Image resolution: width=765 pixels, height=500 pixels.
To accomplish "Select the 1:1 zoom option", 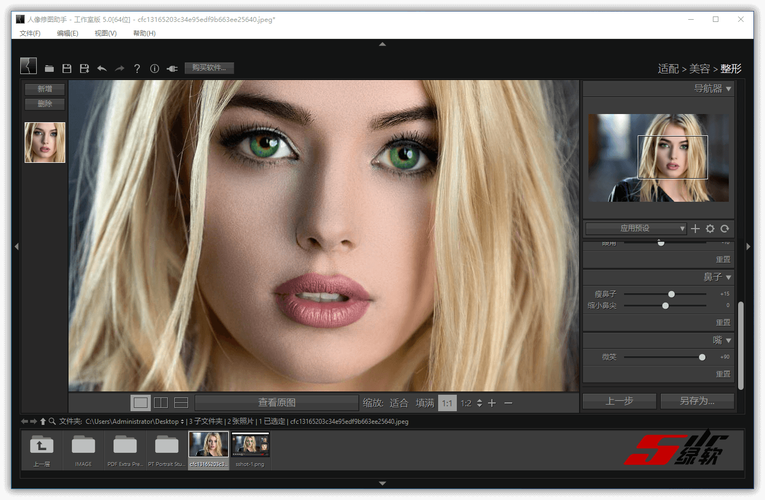I will pyautogui.click(x=447, y=403).
